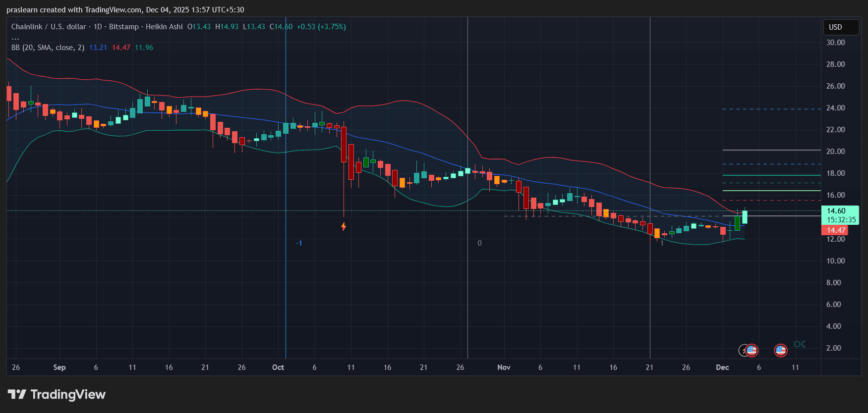Viewport: 868px width, 413px height.
Task: Open the standalone US flag economic event
Action: (x=781, y=351)
